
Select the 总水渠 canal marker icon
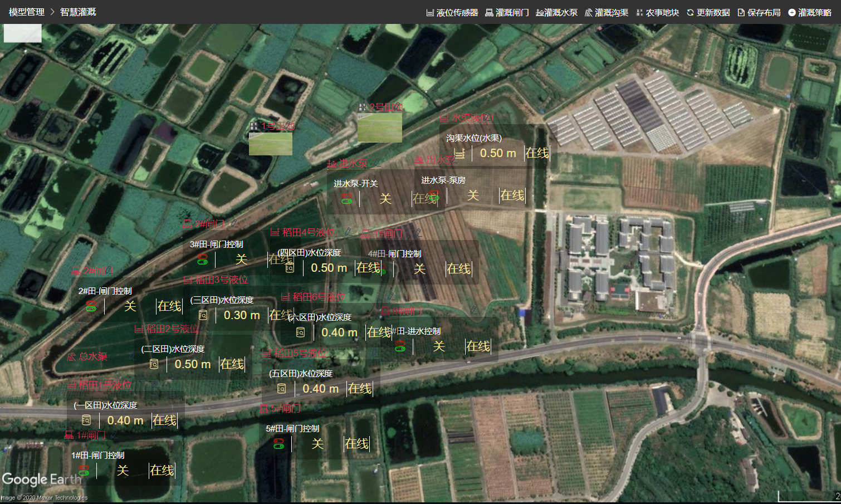tap(71, 356)
